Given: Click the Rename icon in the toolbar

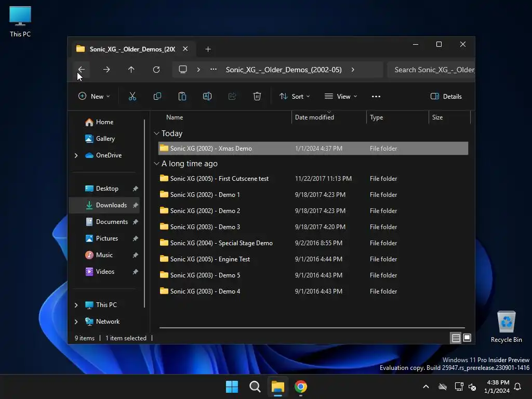Looking at the screenshot, I should (207, 96).
